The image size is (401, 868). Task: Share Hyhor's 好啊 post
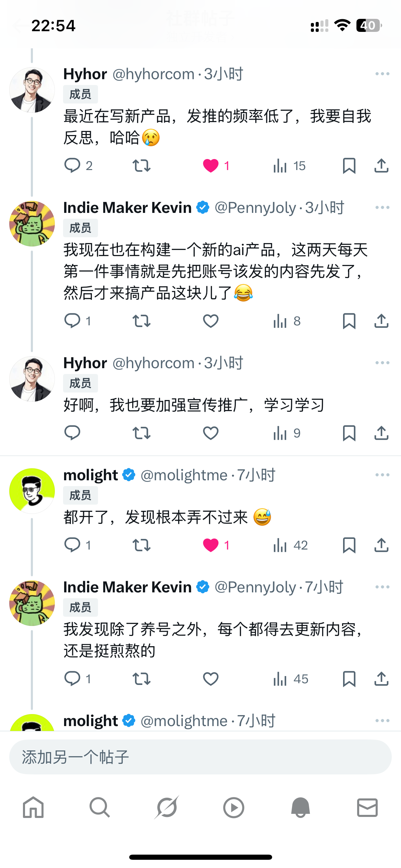coord(381,433)
